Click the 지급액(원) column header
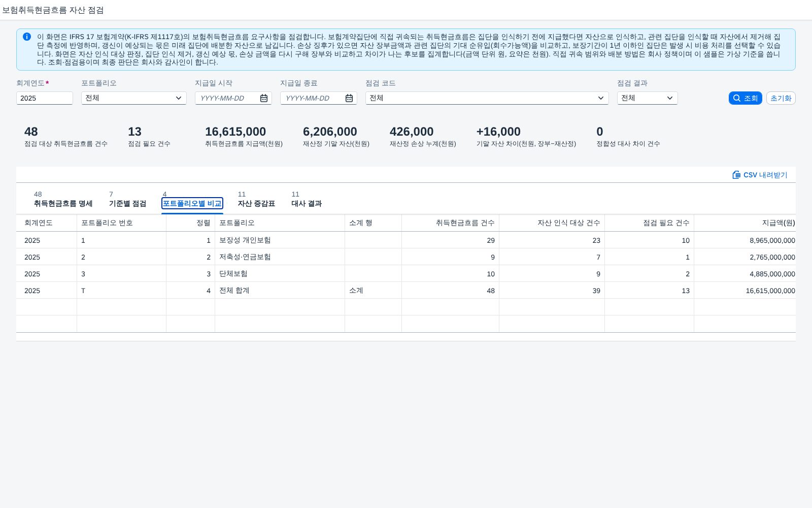This screenshot has width=812, height=508. (x=745, y=223)
